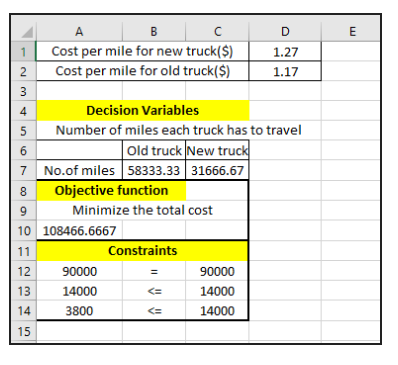
Task: Select row 15 header
Action: click(x=23, y=331)
